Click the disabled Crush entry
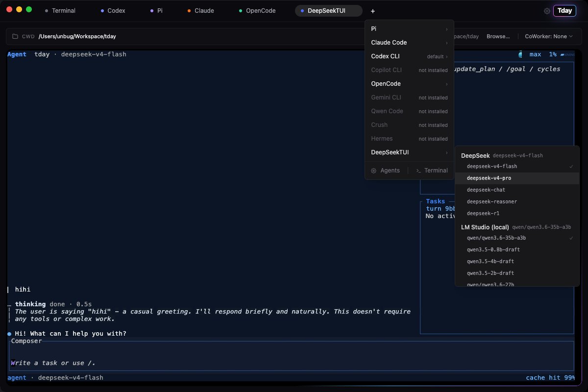588x392 pixels. pyautogui.click(x=409, y=125)
